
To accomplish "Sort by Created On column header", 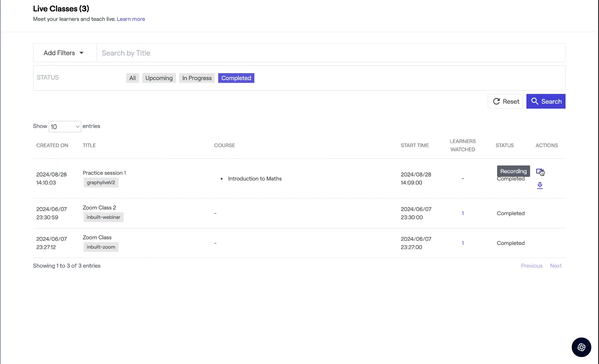I will pos(52,146).
